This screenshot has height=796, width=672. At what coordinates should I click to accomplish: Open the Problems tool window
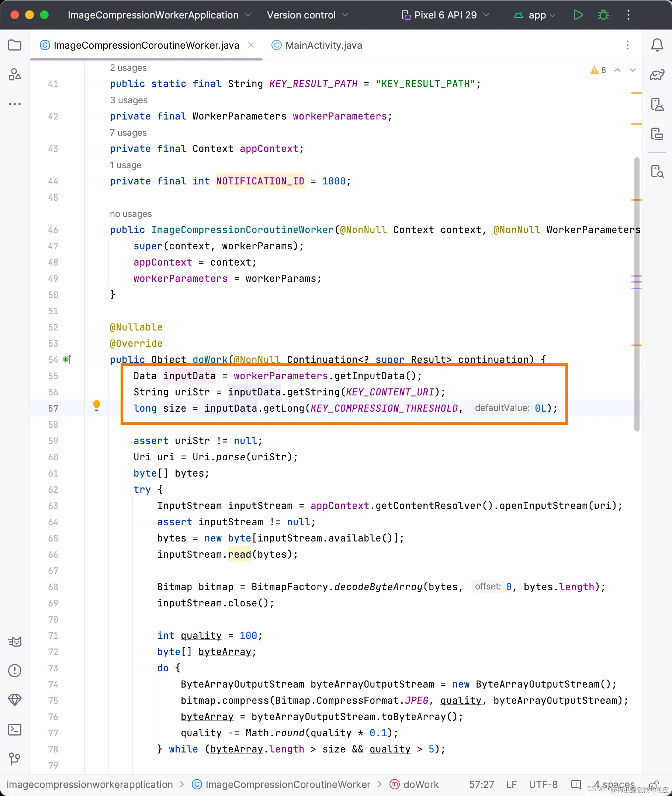coord(14,671)
